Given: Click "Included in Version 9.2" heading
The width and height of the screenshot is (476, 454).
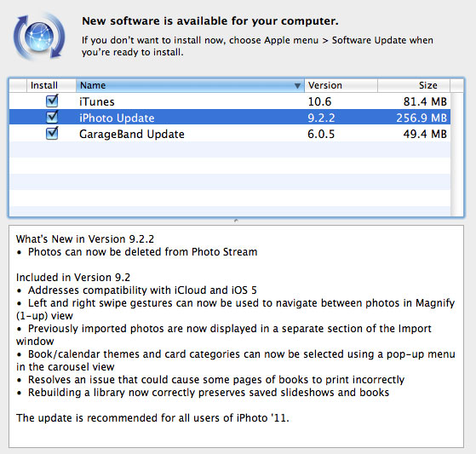Looking at the screenshot, I should coord(73,278).
